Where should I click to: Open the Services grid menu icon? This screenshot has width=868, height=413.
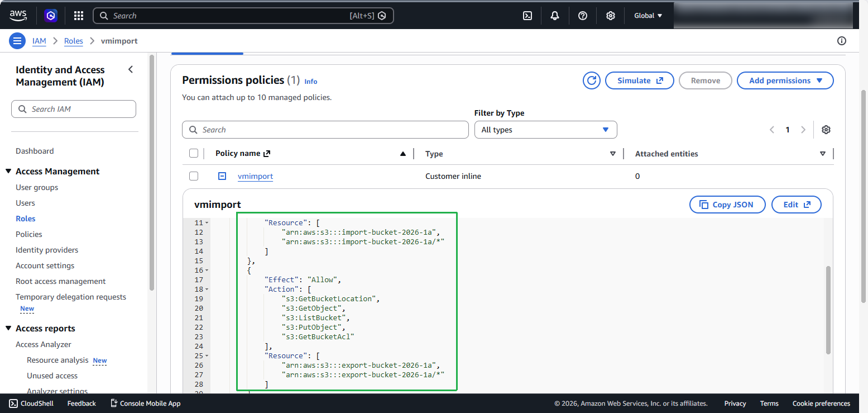click(x=79, y=16)
